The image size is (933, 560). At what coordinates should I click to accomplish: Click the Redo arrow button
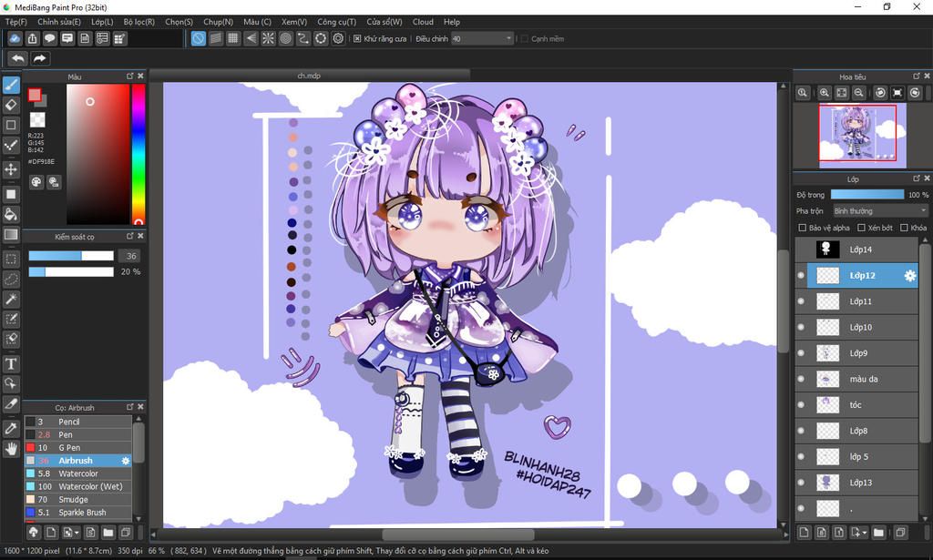click(x=40, y=58)
